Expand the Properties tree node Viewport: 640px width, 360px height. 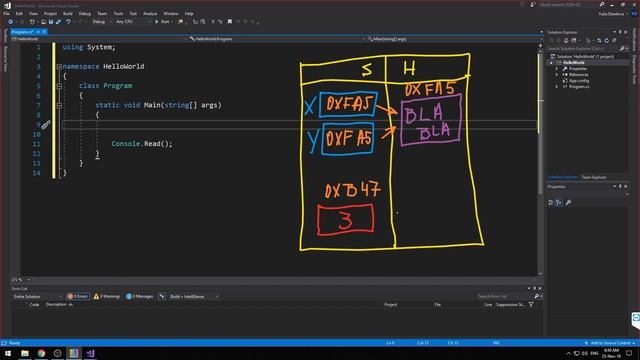coord(557,69)
